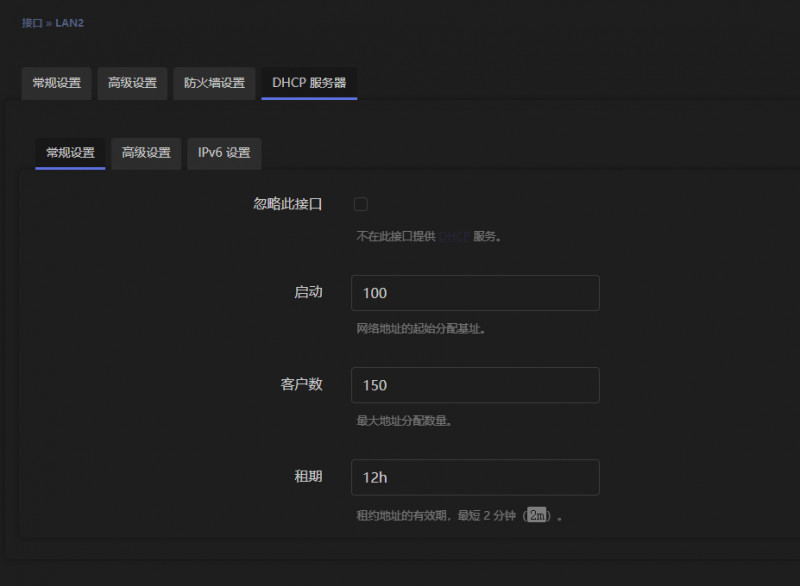Click the 2m badge in lease hint

538,516
